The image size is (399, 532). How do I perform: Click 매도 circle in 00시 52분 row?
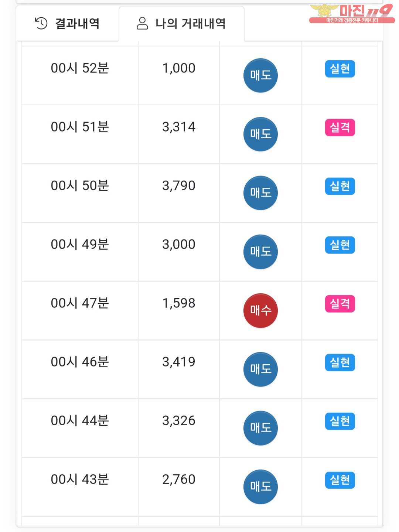pyautogui.click(x=260, y=75)
